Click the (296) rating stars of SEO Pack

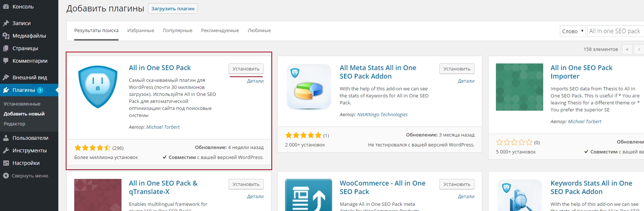(x=92, y=148)
